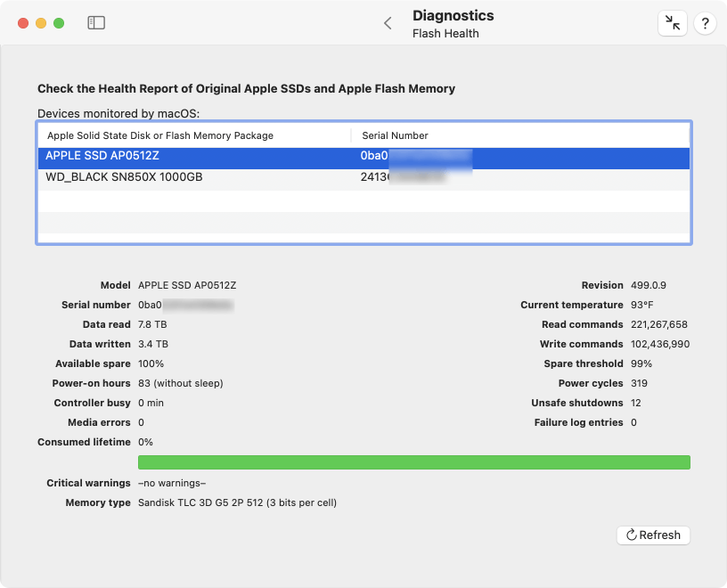Click the Diagnostics window title
The height and width of the screenshot is (588, 727).
pos(453,15)
